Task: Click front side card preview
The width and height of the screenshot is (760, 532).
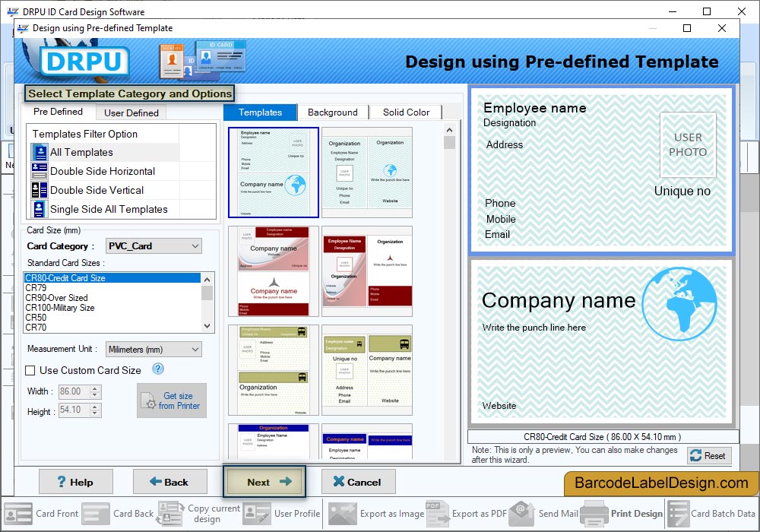Action: point(601,170)
